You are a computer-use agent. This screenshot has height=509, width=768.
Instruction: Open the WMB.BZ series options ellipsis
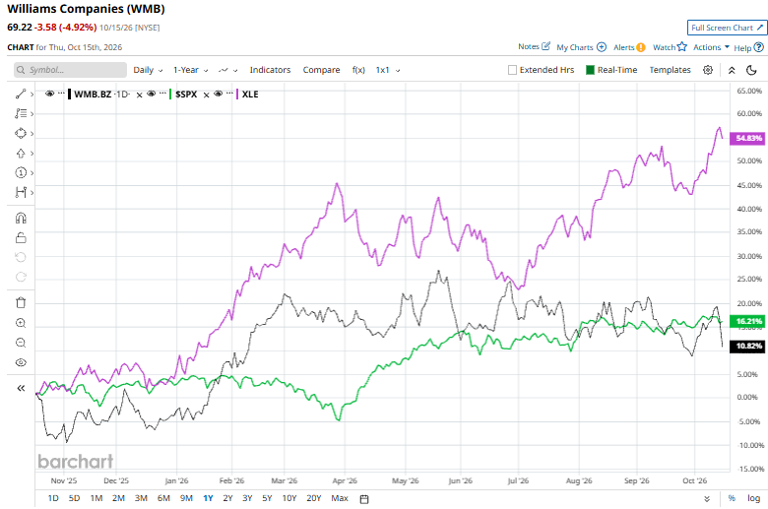[61, 93]
